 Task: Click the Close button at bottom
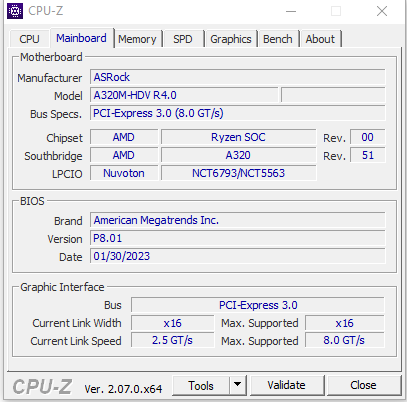pyautogui.click(x=364, y=385)
